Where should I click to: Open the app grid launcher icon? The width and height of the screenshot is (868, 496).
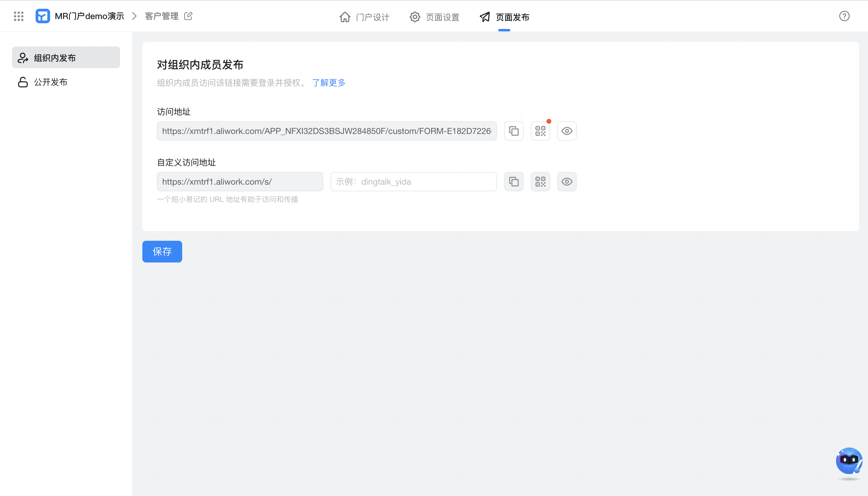pos(19,16)
